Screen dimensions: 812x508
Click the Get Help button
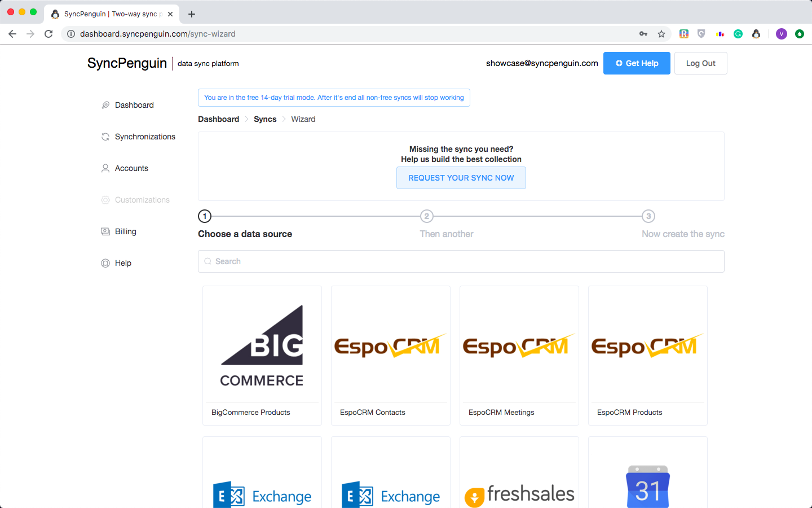(637, 63)
